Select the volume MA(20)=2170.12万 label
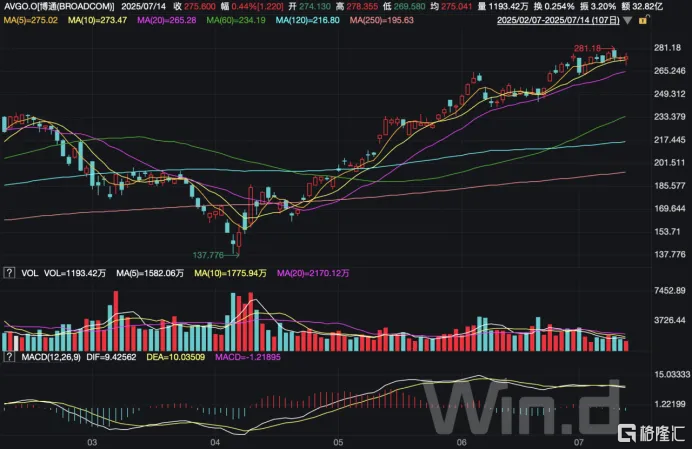This screenshot has height=450, width=692. (313, 274)
